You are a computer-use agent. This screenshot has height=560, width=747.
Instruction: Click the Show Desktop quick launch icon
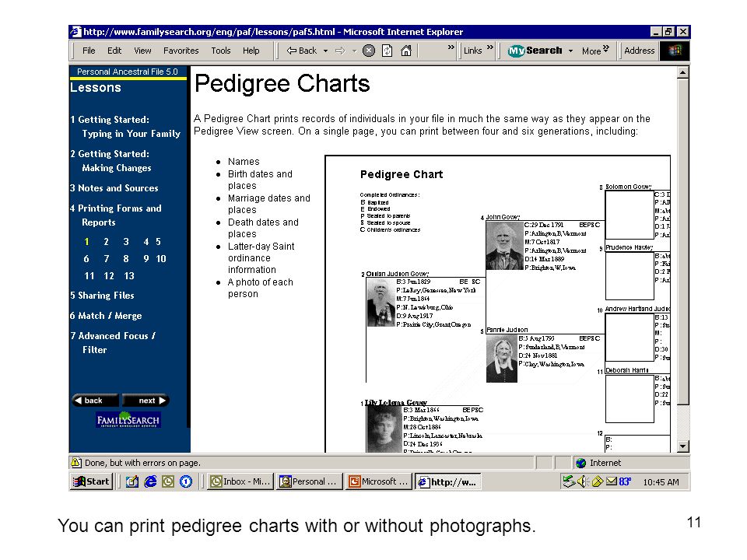coord(132,481)
